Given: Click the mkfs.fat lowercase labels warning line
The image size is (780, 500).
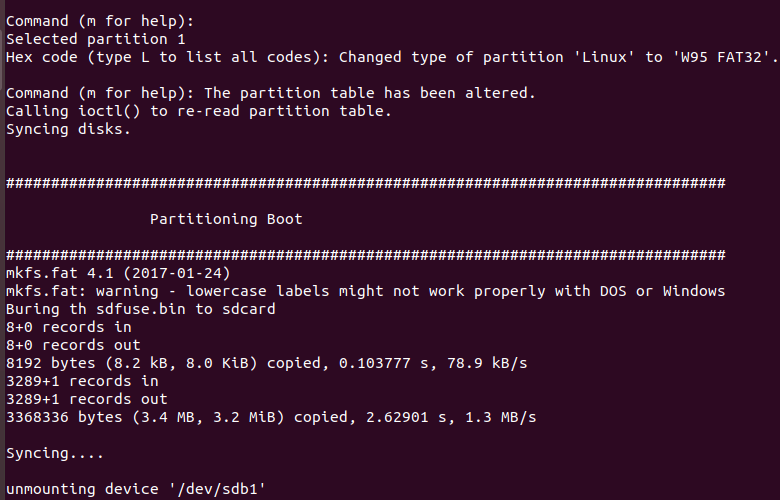Looking at the screenshot, I should point(365,291).
